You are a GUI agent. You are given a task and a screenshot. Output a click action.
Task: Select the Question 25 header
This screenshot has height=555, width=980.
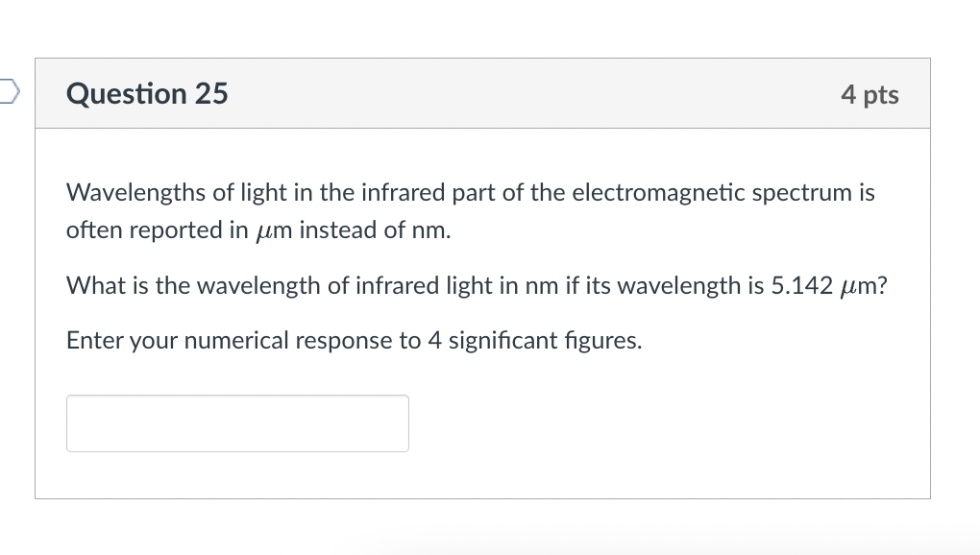(x=146, y=93)
